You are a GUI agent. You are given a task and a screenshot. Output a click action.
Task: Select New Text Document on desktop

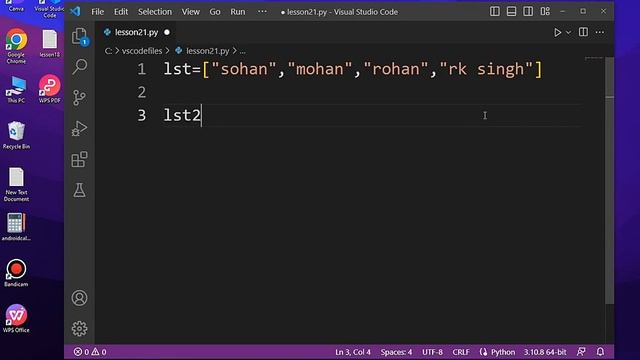pos(16,184)
